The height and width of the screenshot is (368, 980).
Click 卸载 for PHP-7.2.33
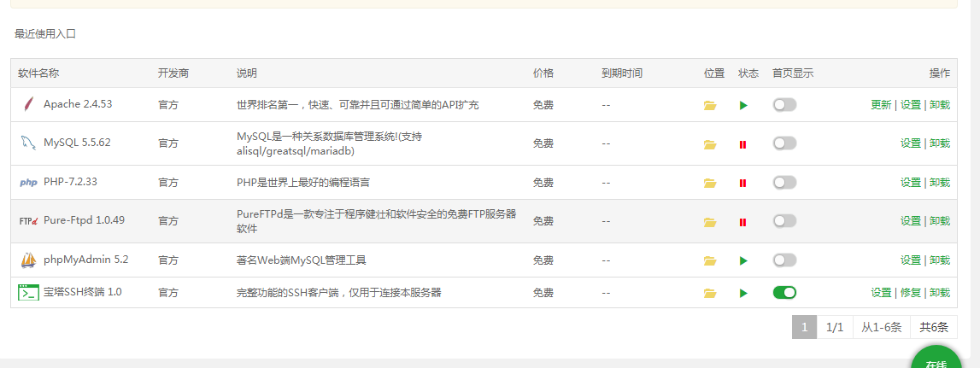pos(939,183)
